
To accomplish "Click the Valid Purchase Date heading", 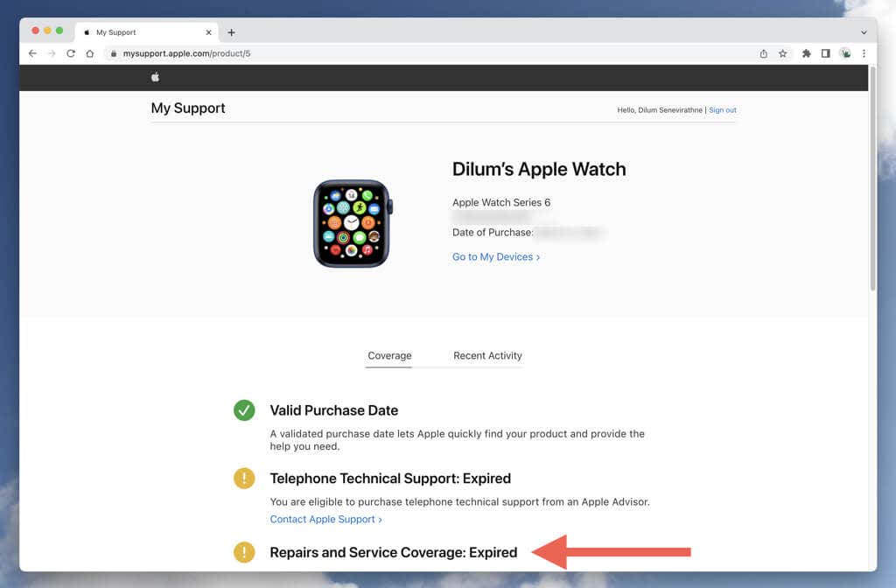I will pos(333,410).
